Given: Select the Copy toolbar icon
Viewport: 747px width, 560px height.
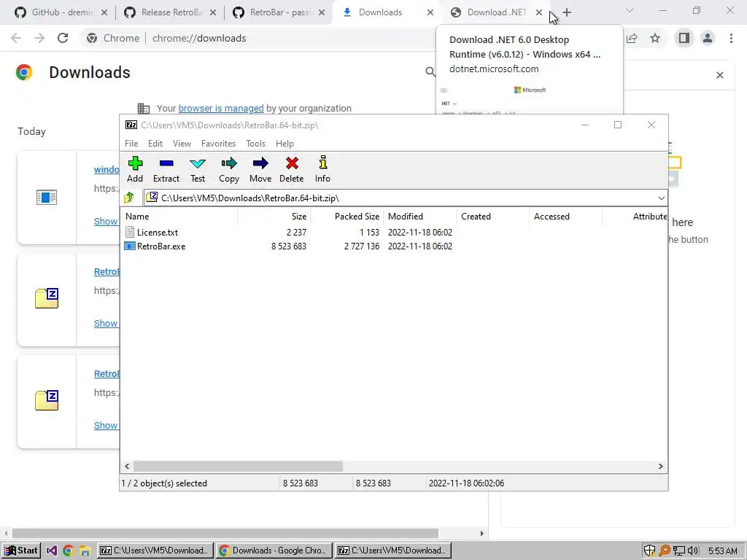Looking at the screenshot, I should 229,163.
